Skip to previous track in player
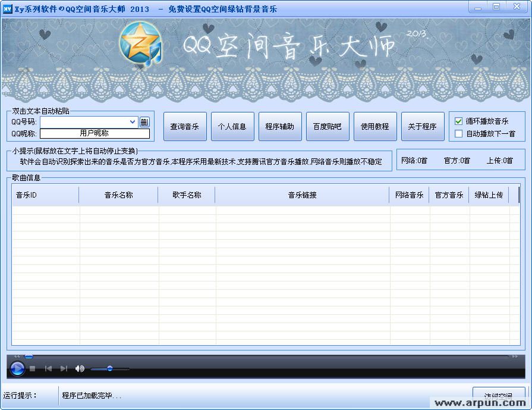This screenshot has height=410, width=532. pos(48,368)
